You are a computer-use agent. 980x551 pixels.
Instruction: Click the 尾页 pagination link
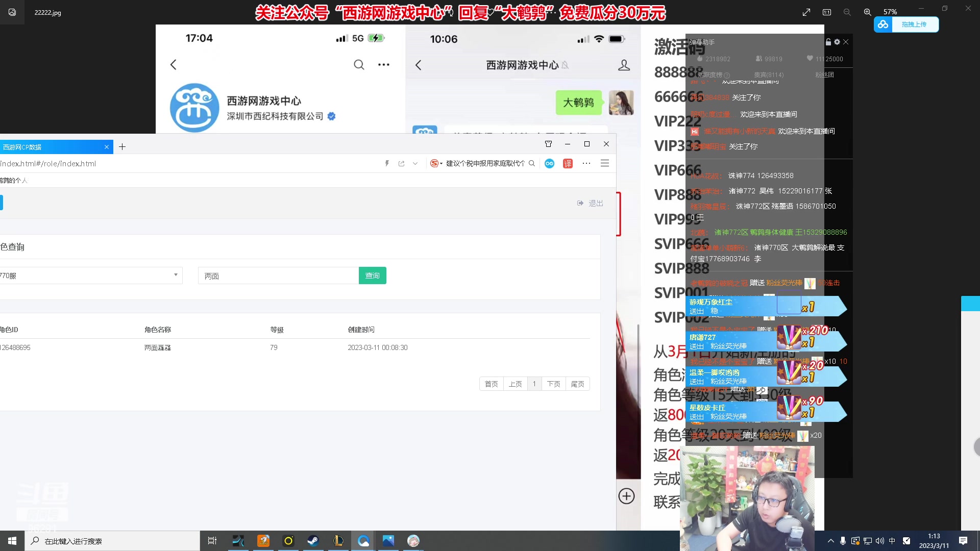point(577,384)
